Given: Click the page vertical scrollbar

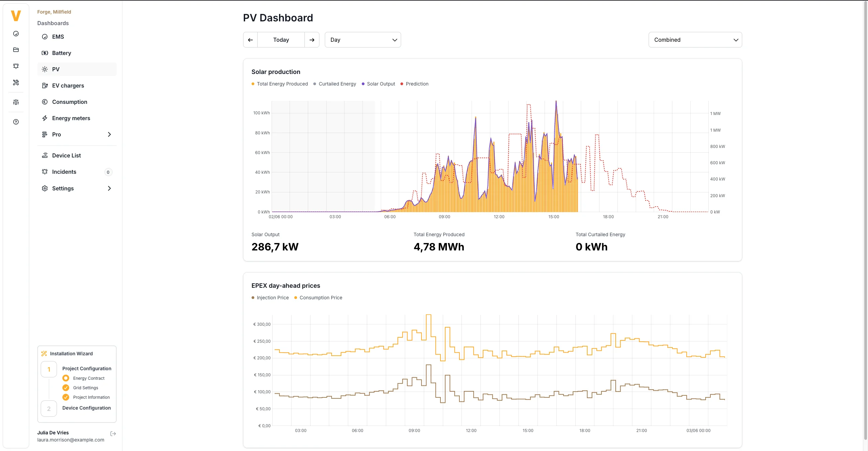Looking at the screenshot, I should coord(865,221).
